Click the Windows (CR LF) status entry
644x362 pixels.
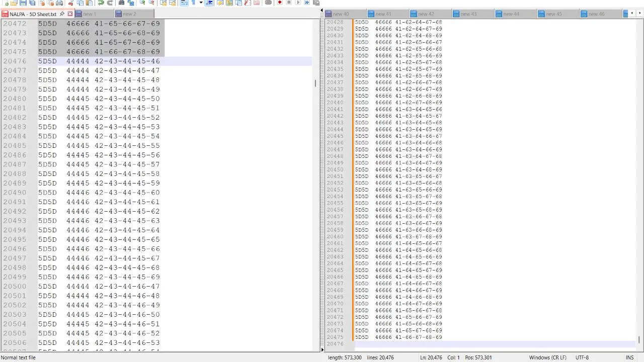546,357
